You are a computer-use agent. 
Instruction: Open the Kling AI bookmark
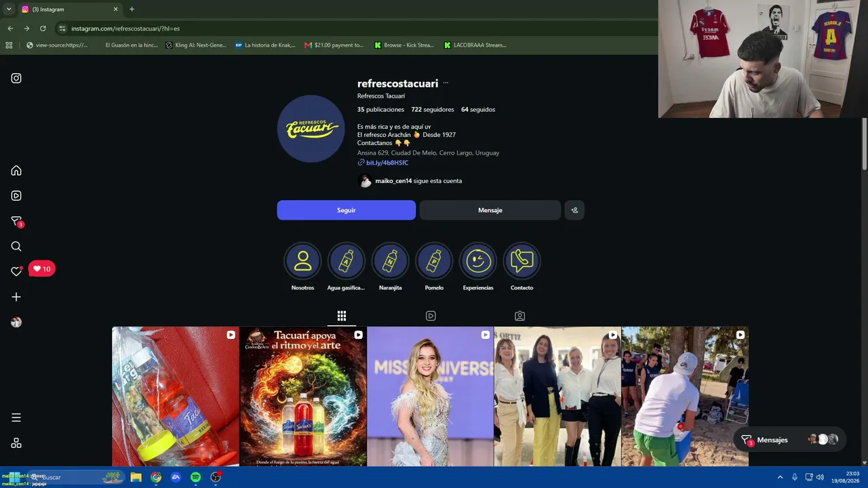196,45
